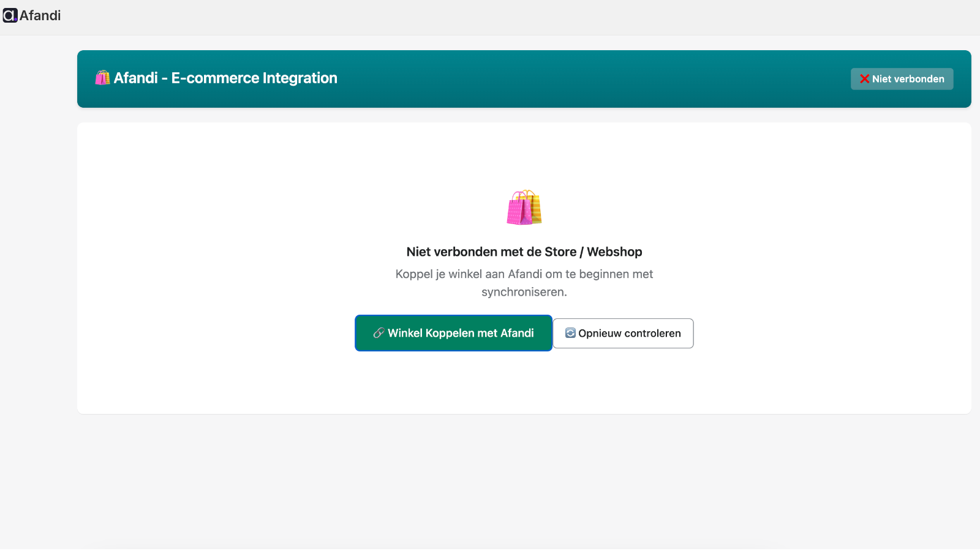This screenshot has height=551, width=980.
Task: Click the shopping bags icon in header
Action: 102,78
